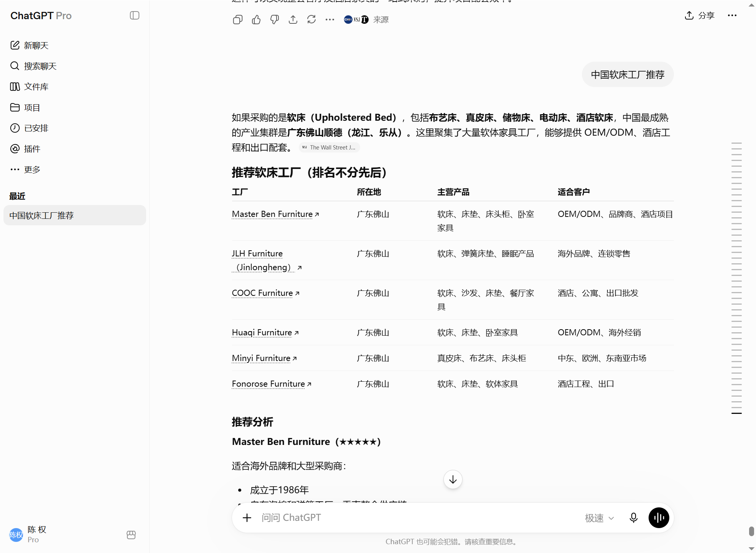
Task: Open Master Ben Furniture link
Action: (x=275, y=214)
